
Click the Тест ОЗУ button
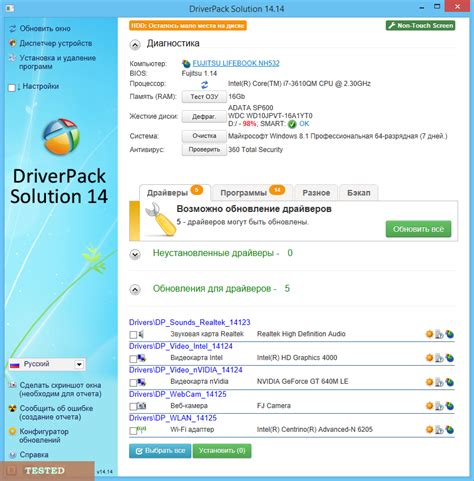204,97
